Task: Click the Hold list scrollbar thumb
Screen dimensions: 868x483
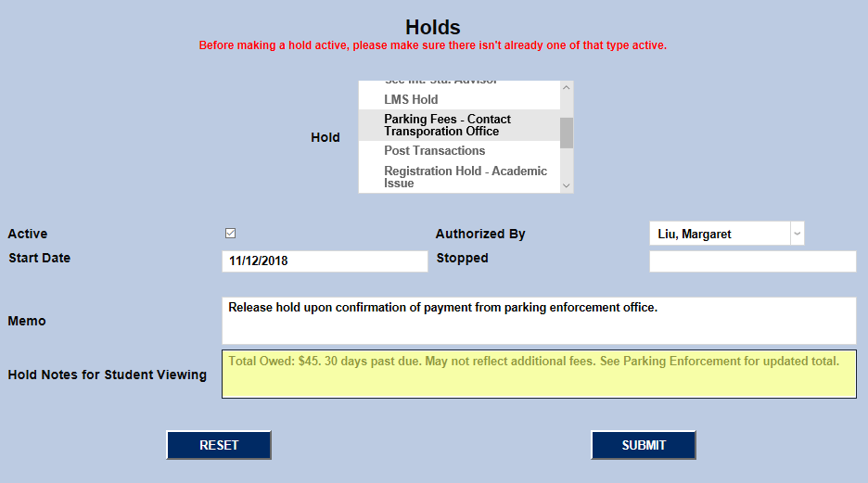Action: 566,133
